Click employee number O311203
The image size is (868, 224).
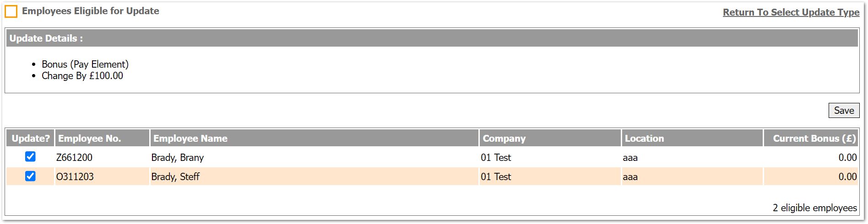pos(75,177)
